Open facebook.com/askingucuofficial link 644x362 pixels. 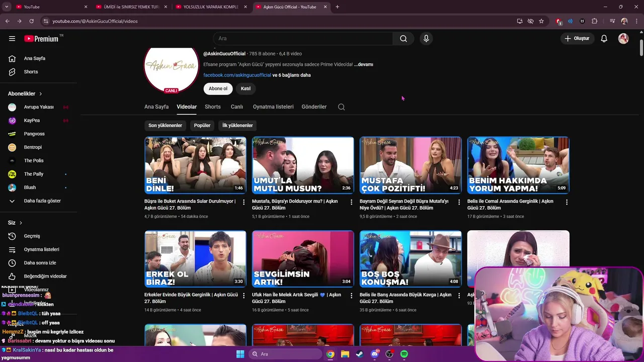point(237,75)
